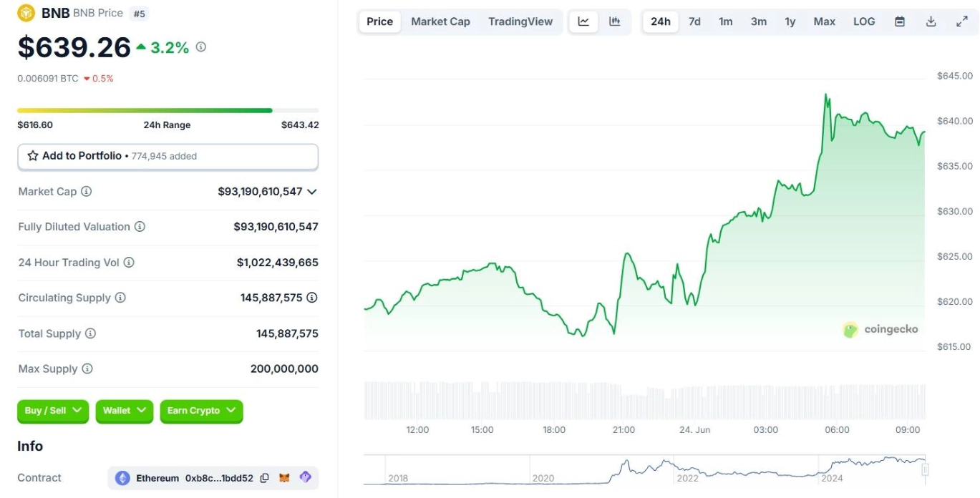This screenshot has height=498, width=980.
Task: Open the info icon beside the 3.2% change
Action: pos(201,47)
